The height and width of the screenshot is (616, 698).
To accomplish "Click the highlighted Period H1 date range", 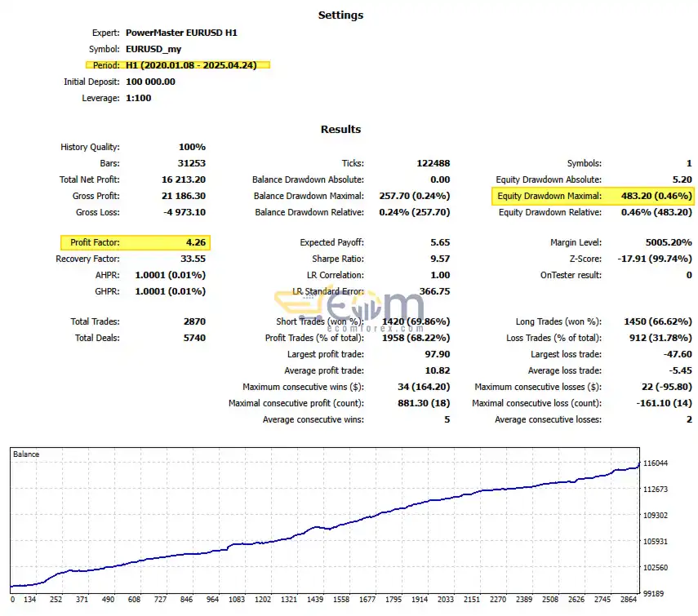I will click(x=178, y=65).
